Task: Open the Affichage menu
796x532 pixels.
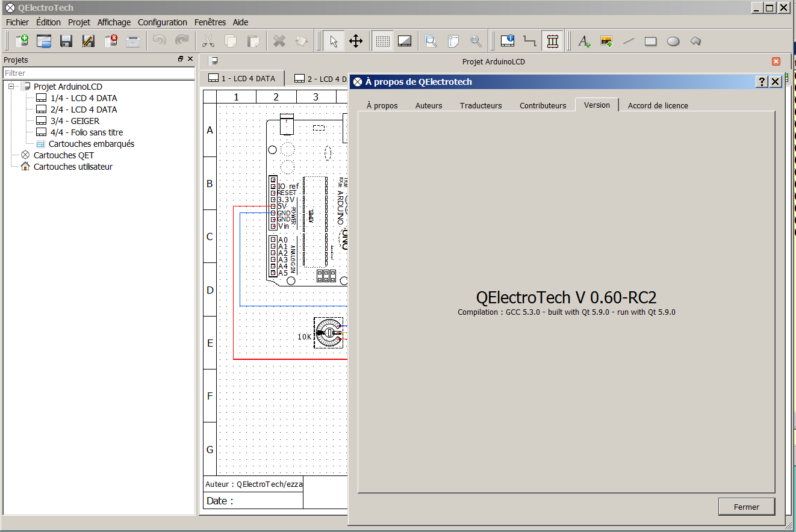Action: (114, 22)
